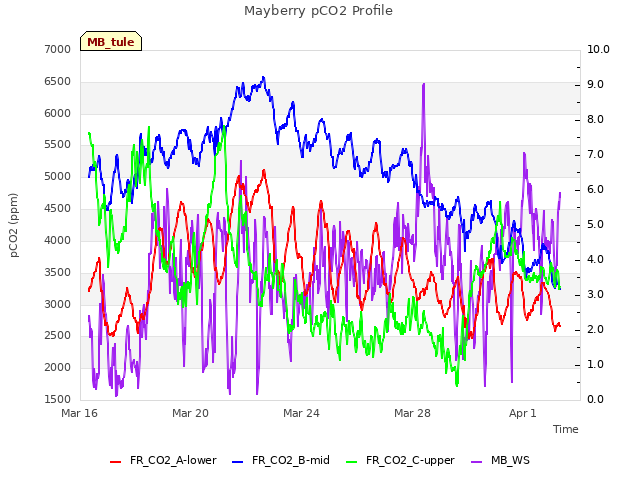
Task: Click the 6000 left axis value
Action: 58,113
